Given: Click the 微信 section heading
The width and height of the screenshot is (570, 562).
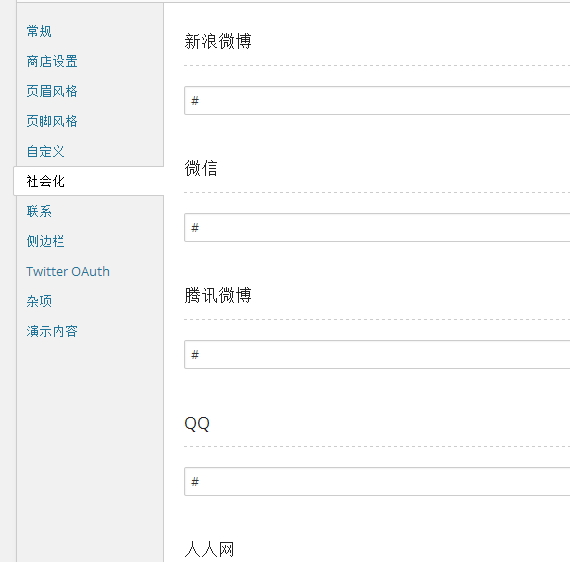Looking at the screenshot, I should point(201,168).
